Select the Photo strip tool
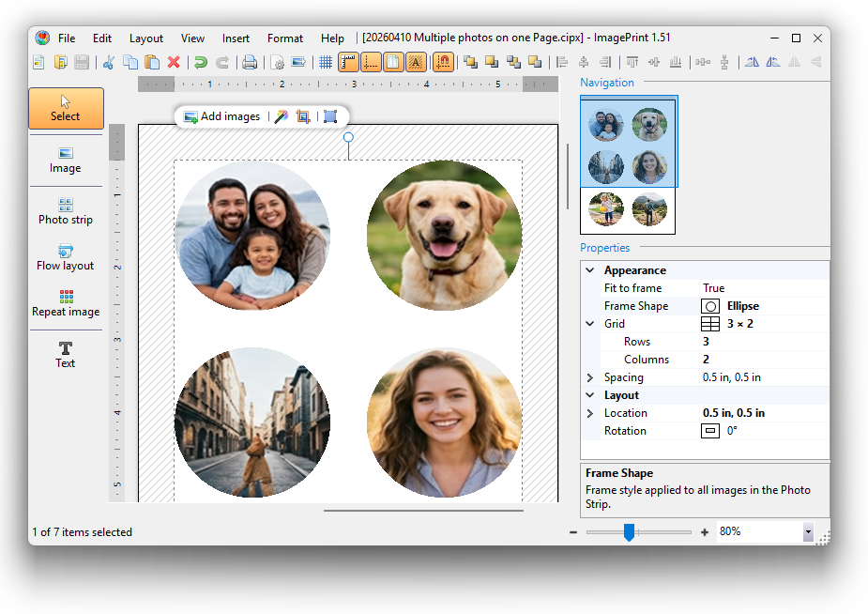 pyautogui.click(x=66, y=210)
